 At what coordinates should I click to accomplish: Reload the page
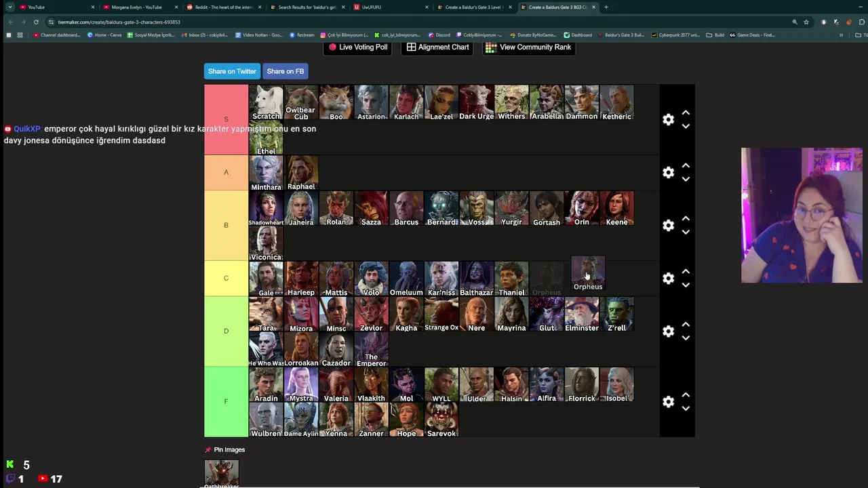tap(36, 22)
